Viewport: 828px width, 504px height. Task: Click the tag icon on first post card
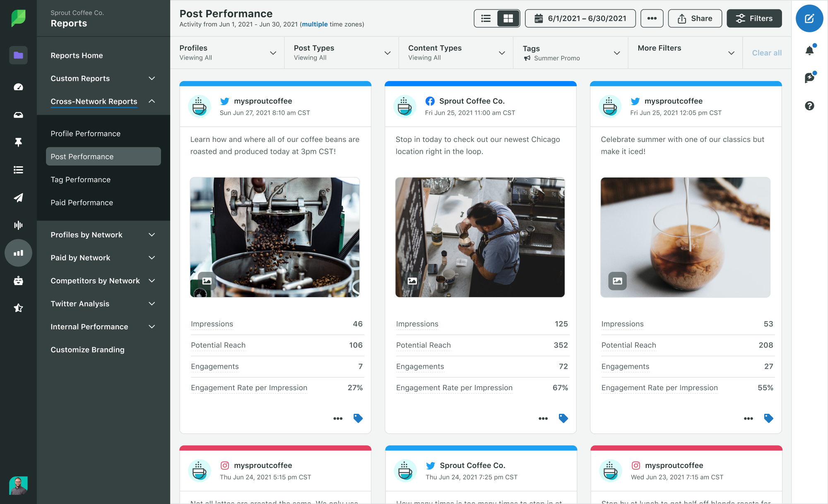coord(359,418)
